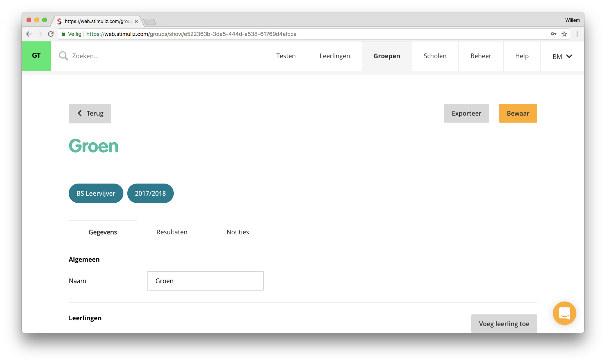The image size is (606, 364).
Task: Click the Algemeen section heading
Action: (84, 259)
